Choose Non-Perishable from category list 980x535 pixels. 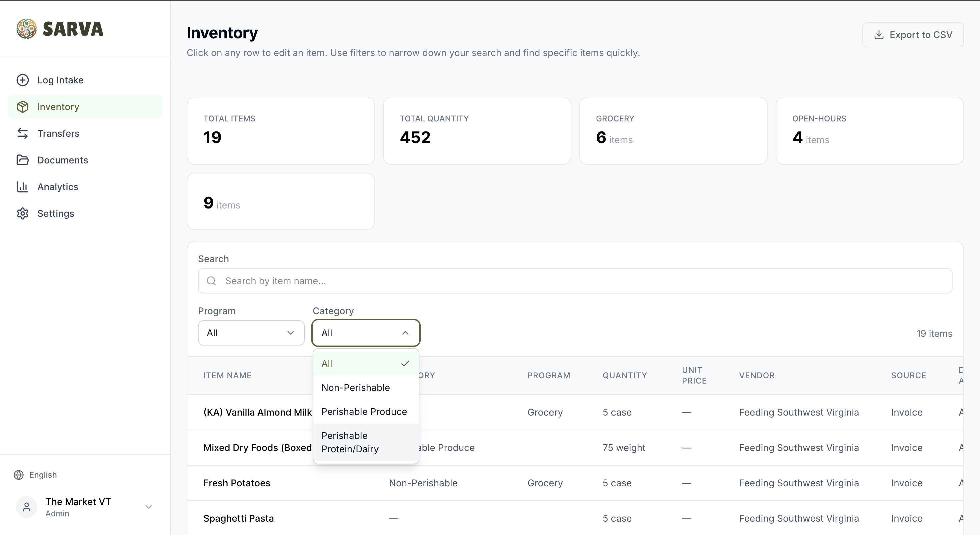coord(355,388)
